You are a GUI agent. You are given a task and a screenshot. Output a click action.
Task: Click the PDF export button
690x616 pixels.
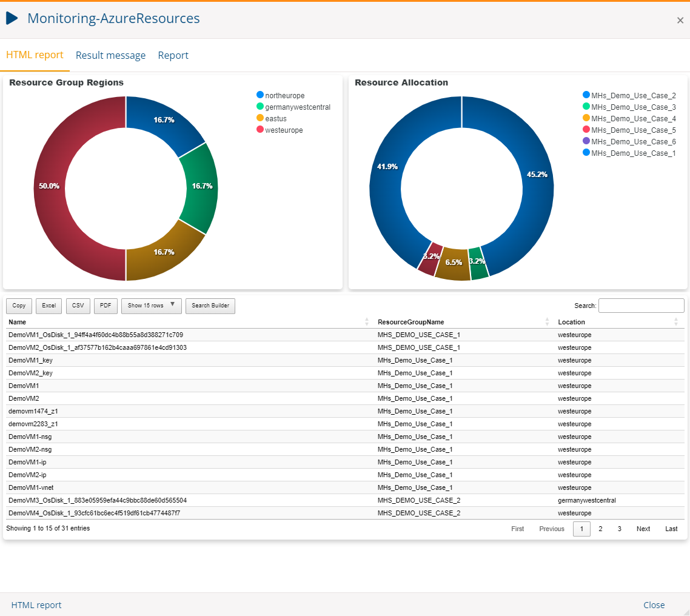pos(106,306)
